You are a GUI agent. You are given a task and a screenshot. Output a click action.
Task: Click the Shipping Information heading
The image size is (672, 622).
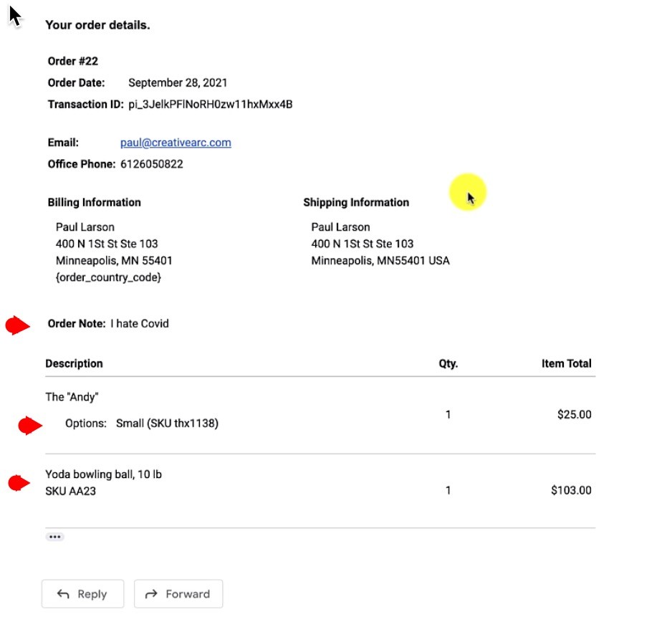tap(356, 202)
